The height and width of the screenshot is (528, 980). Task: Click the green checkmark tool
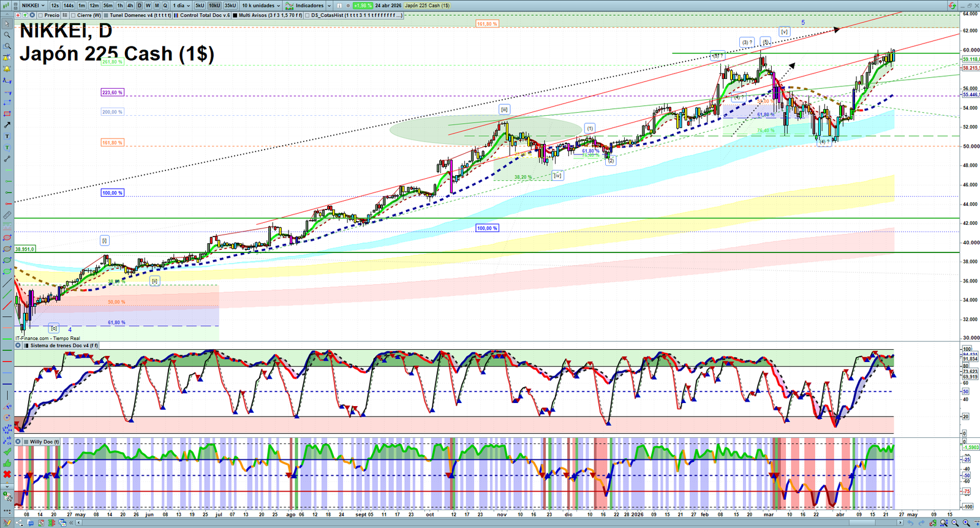point(7,452)
